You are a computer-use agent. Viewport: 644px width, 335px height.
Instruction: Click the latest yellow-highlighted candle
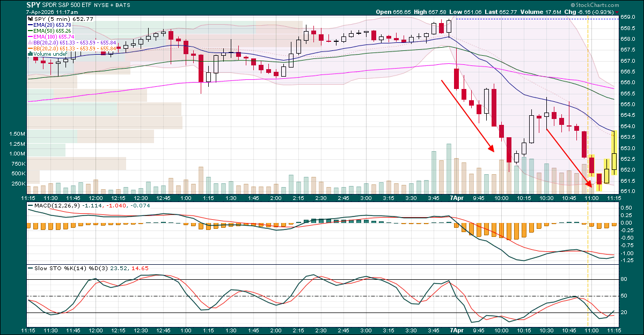point(613,153)
